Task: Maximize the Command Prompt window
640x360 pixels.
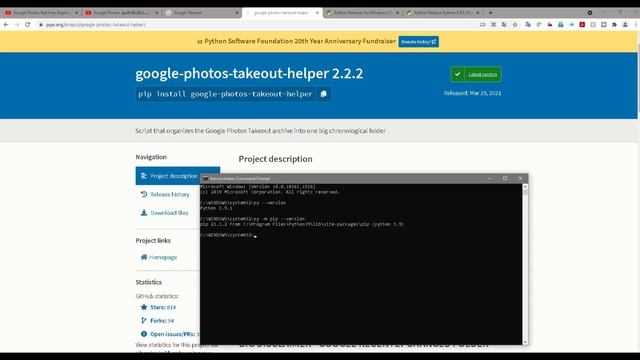Action: tap(505, 178)
